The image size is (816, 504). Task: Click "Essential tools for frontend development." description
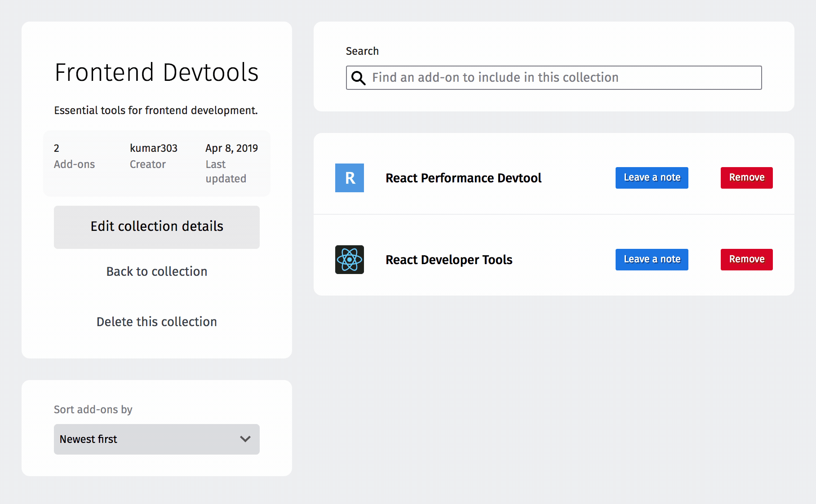click(x=156, y=111)
